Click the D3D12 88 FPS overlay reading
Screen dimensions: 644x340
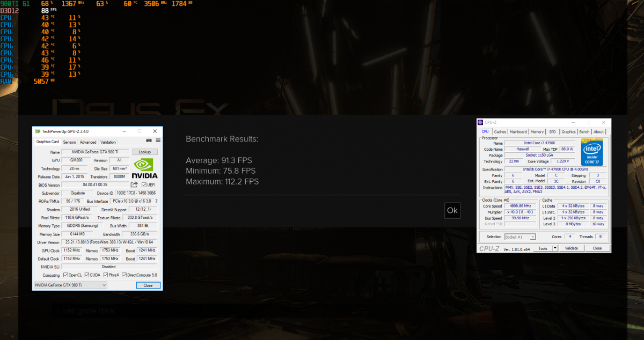pyautogui.click(x=29, y=10)
